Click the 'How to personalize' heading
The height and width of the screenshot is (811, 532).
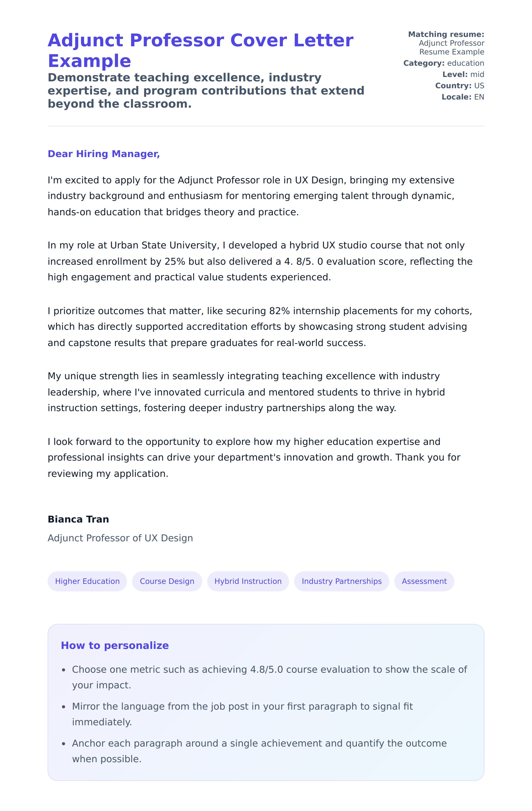click(x=115, y=645)
